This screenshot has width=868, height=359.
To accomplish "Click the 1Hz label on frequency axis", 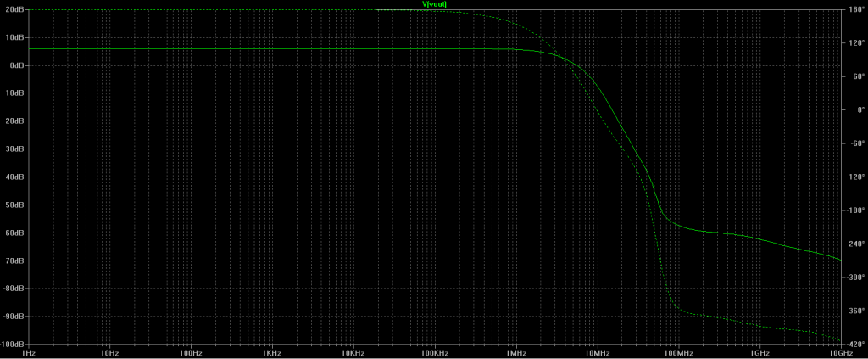I will [28, 353].
